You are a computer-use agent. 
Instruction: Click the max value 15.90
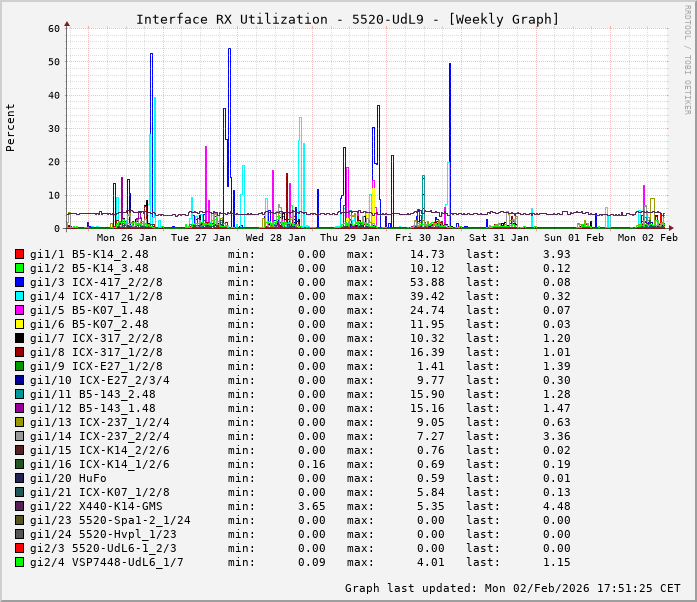pos(427,394)
